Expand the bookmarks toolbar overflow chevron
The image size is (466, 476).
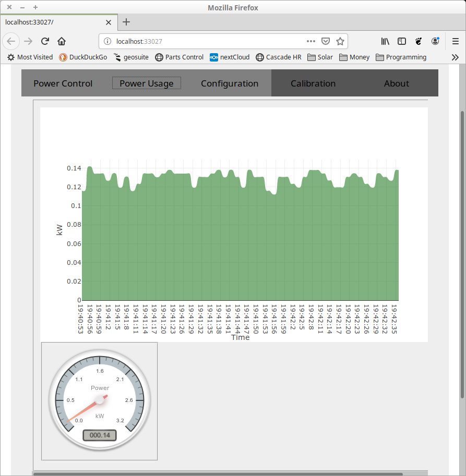coord(455,57)
